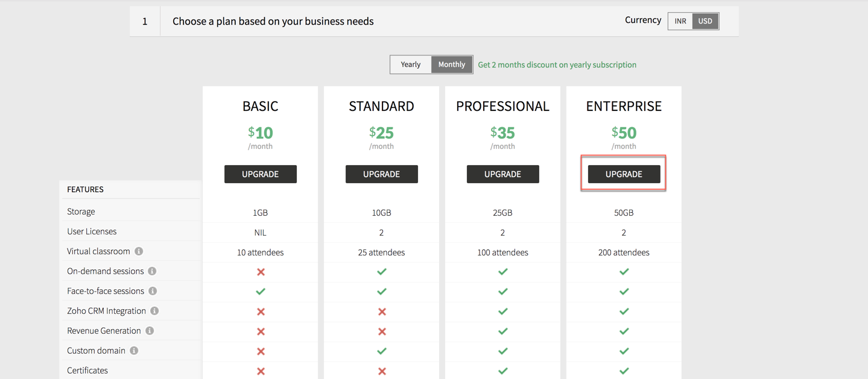
Task: Upgrade to the Standard plan
Action: coord(382,174)
